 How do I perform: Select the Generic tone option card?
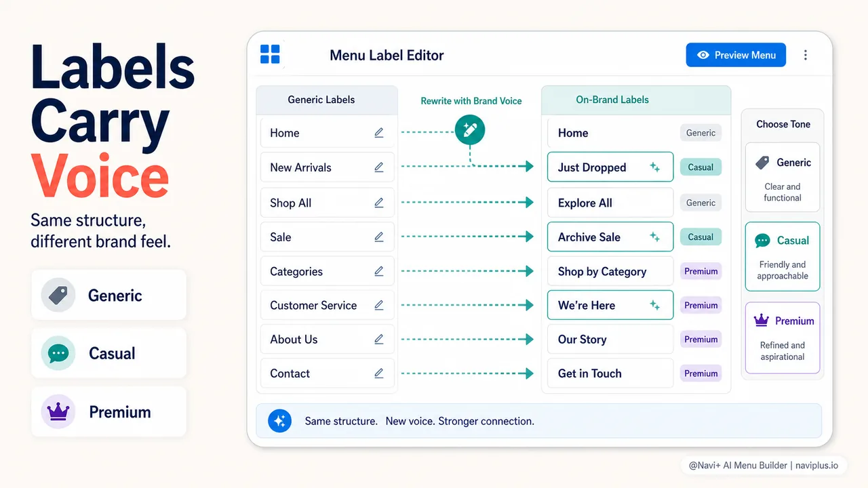(x=783, y=178)
